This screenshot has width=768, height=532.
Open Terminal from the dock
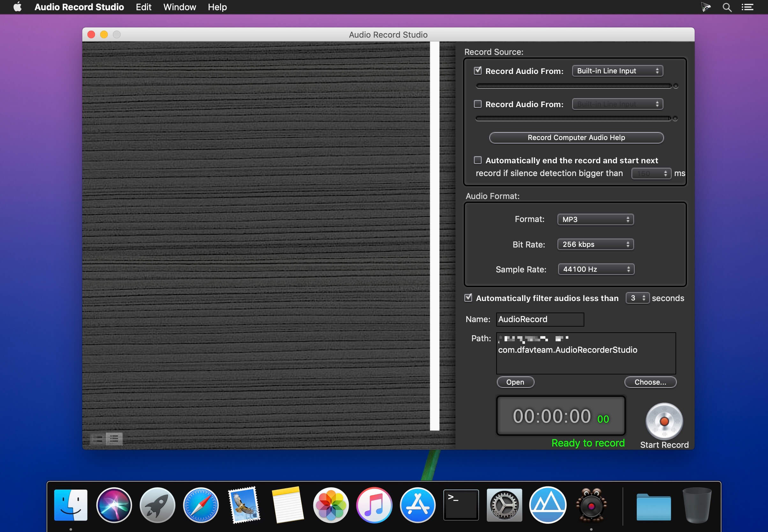coord(461,505)
